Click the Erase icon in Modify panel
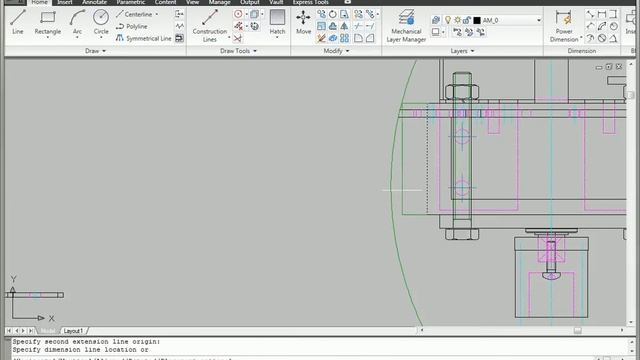Screen dimensions: 640x360 321,38
